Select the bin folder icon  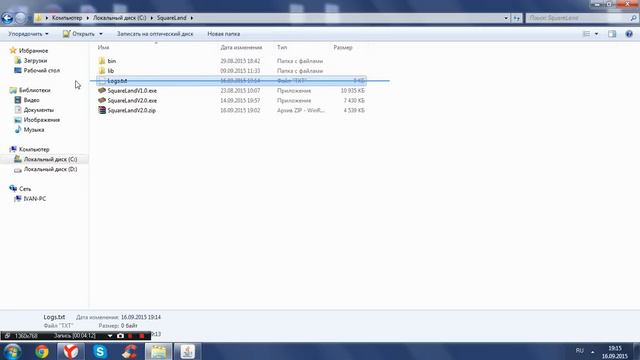click(102, 61)
